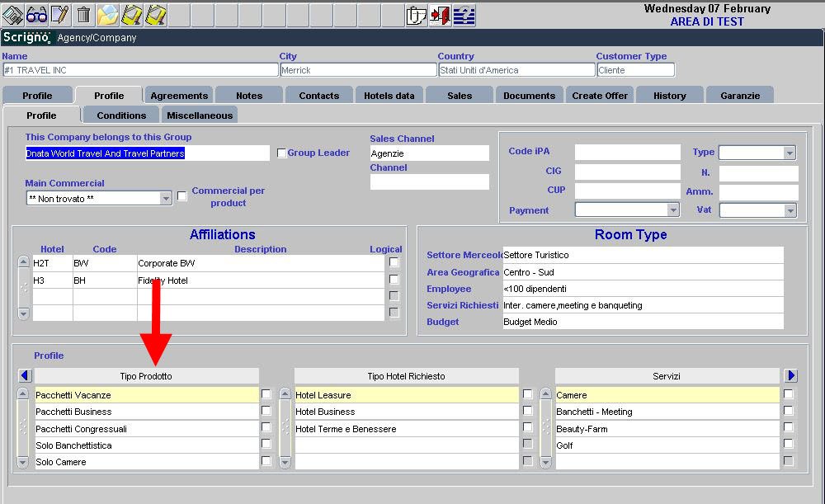Image resolution: width=825 pixels, height=504 pixels.
Task: Click the City field showing Merrick
Action: (358, 70)
